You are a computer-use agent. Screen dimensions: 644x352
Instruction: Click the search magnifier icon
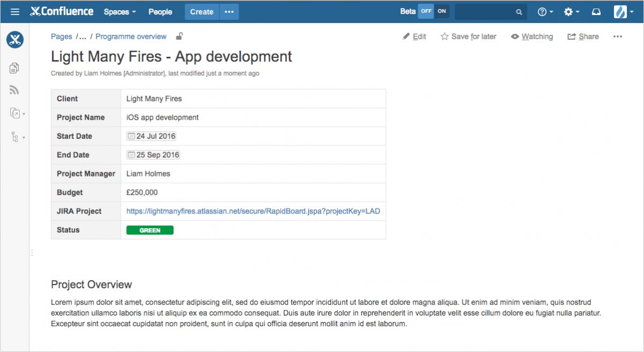click(519, 12)
